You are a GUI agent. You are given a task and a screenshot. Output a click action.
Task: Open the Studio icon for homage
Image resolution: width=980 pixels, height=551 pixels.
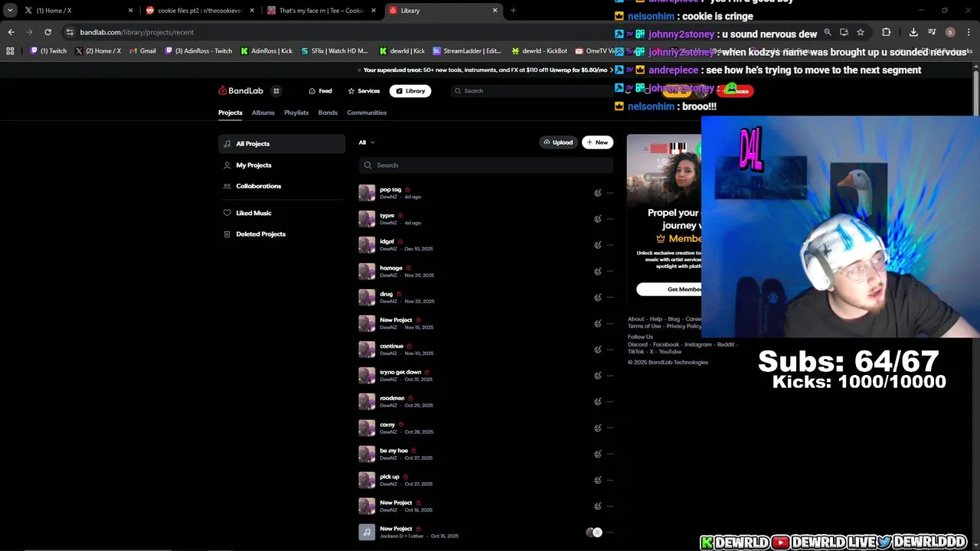click(598, 271)
